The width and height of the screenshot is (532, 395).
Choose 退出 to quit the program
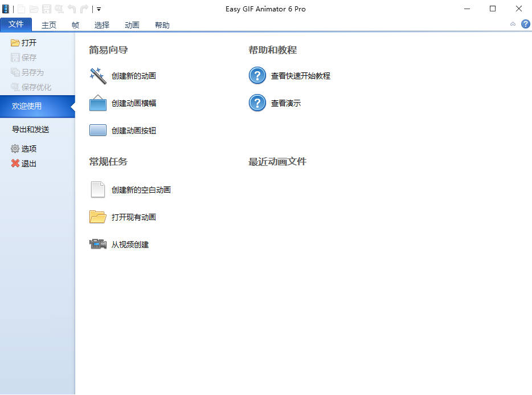tap(29, 164)
